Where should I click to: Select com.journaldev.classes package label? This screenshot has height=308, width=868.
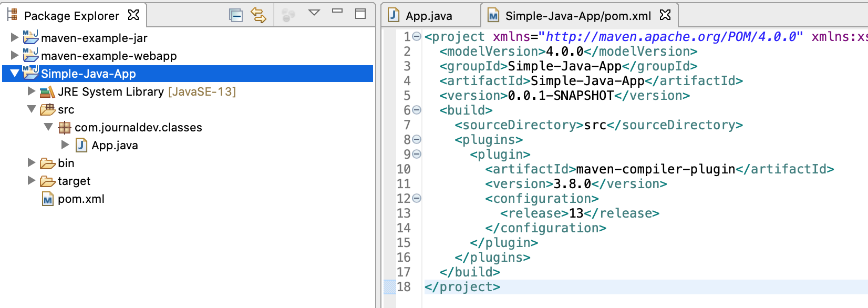(138, 127)
